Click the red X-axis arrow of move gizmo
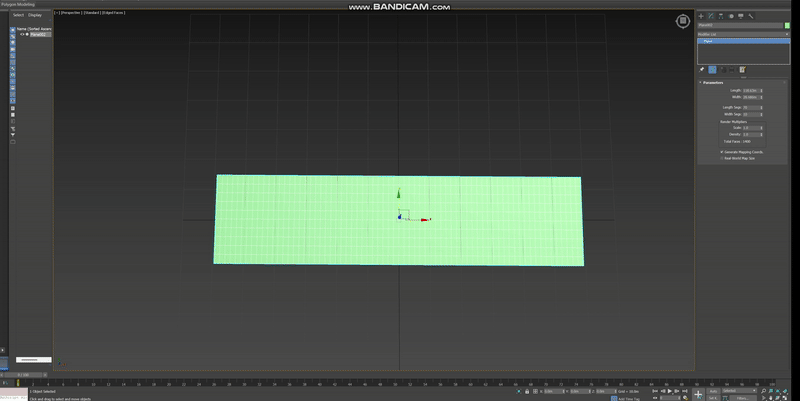This screenshot has height=401, width=800. pyautogui.click(x=426, y=219)
